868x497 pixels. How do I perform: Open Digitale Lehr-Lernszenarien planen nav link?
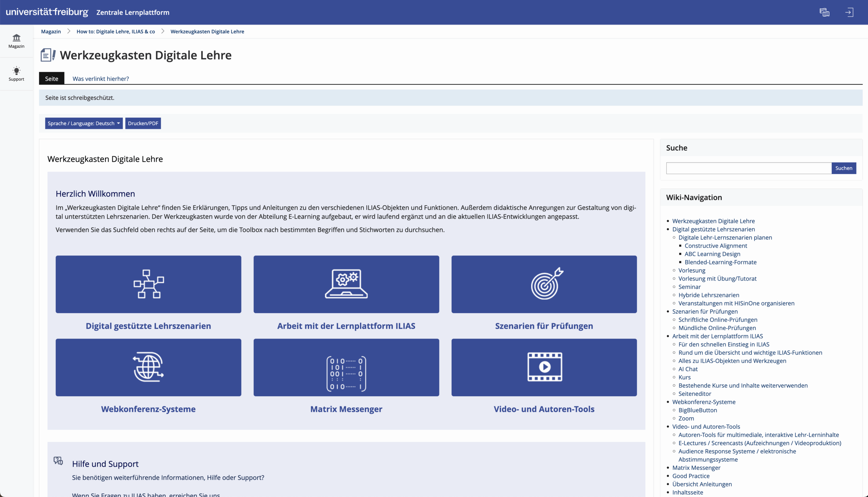pyautogui.click(x=725, y=237)
